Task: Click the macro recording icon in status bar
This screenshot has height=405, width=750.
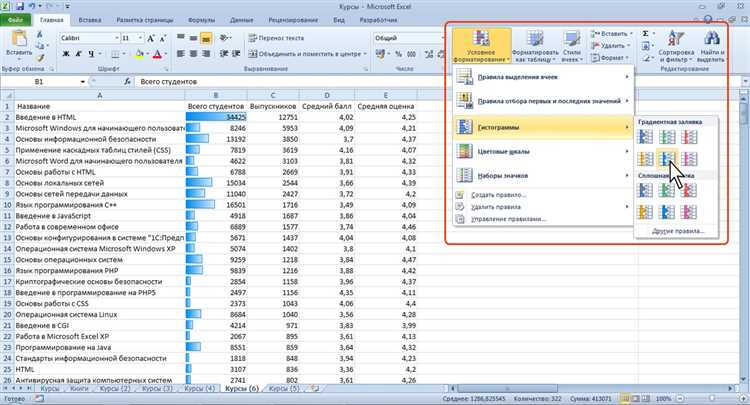Action: coord(38,398)
